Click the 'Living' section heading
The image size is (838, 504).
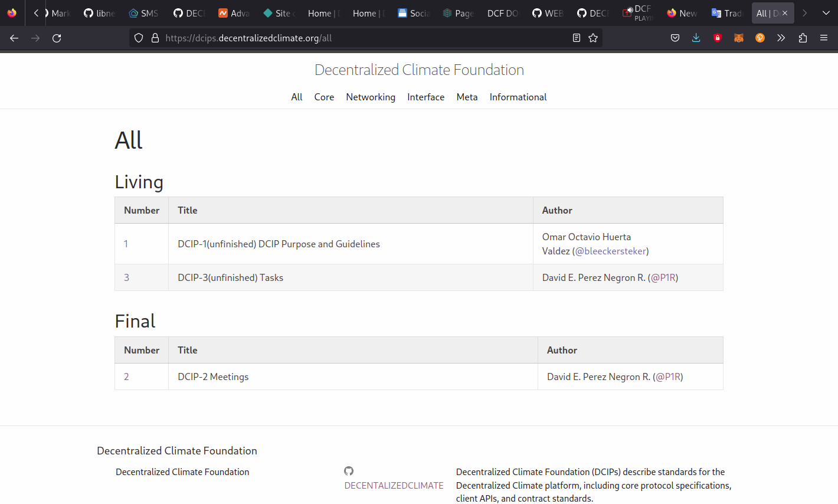(x=139, y=182)
